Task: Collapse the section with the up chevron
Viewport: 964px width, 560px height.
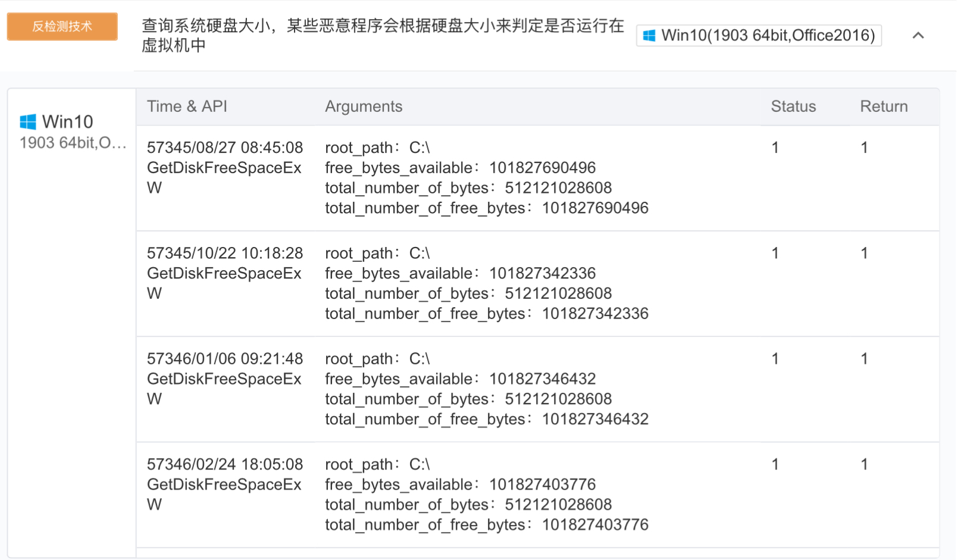Action: (x=918, y=36)
